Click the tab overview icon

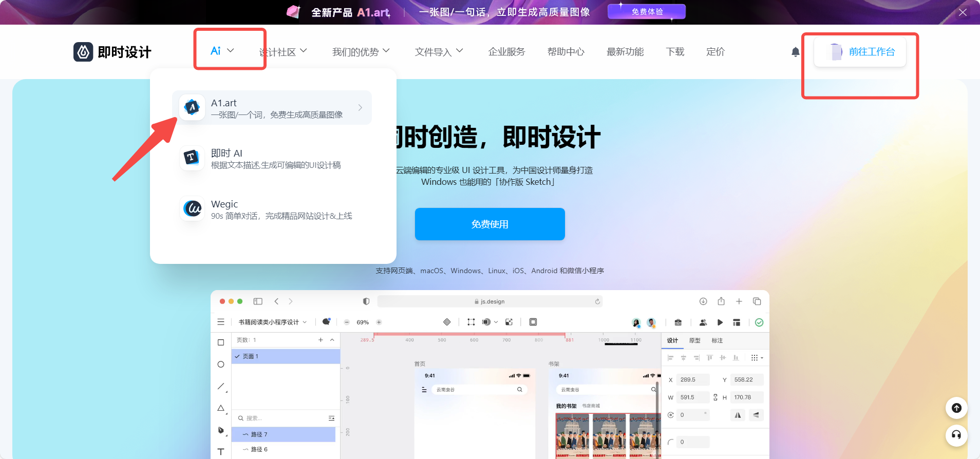[757, 301]
